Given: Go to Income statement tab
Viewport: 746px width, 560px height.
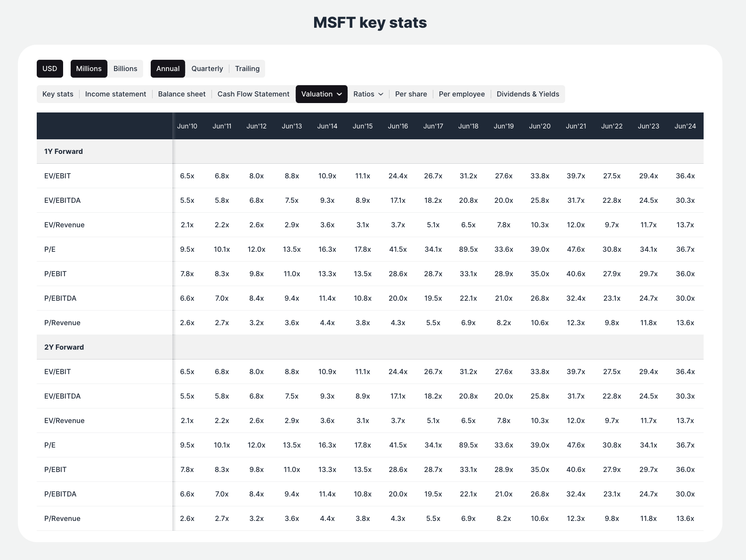Looking at the screenshot, I should [x=116, y=94].
